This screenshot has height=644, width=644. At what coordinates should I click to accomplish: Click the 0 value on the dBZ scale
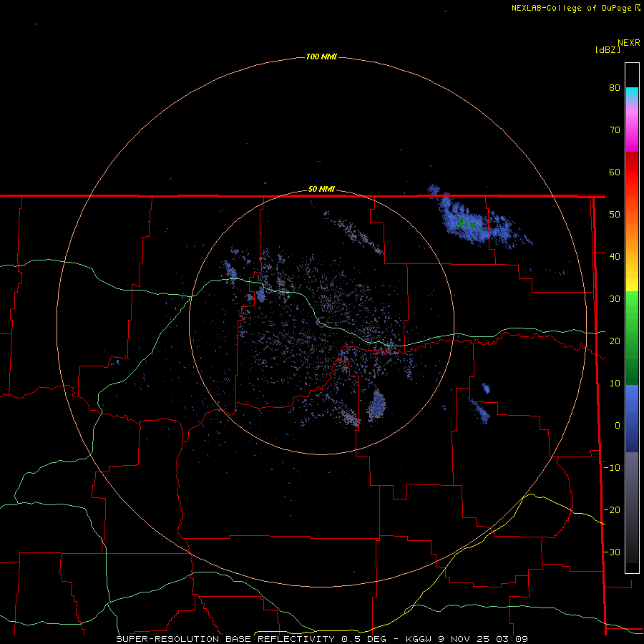618,426
